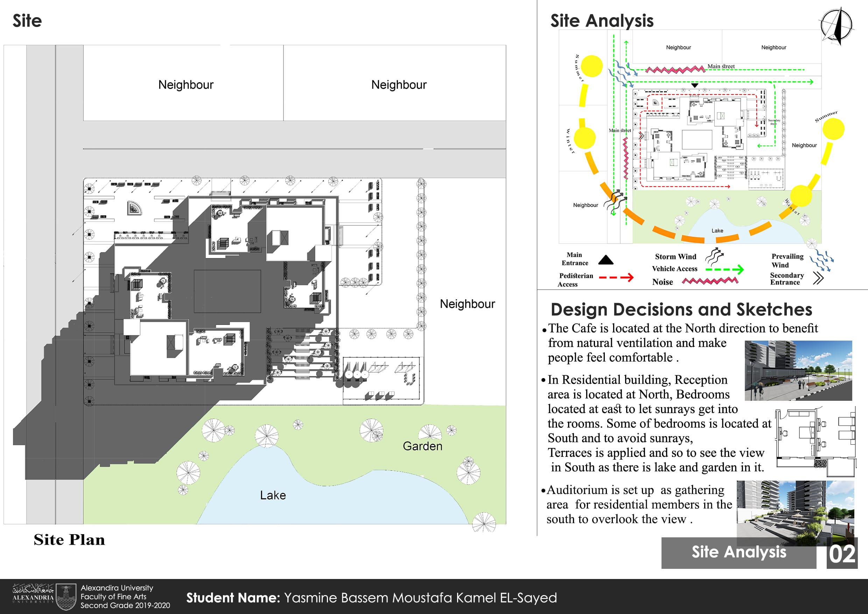Click the Site Plan caption text
Viewport: 868px width, 614px height.
pos(69,540)
